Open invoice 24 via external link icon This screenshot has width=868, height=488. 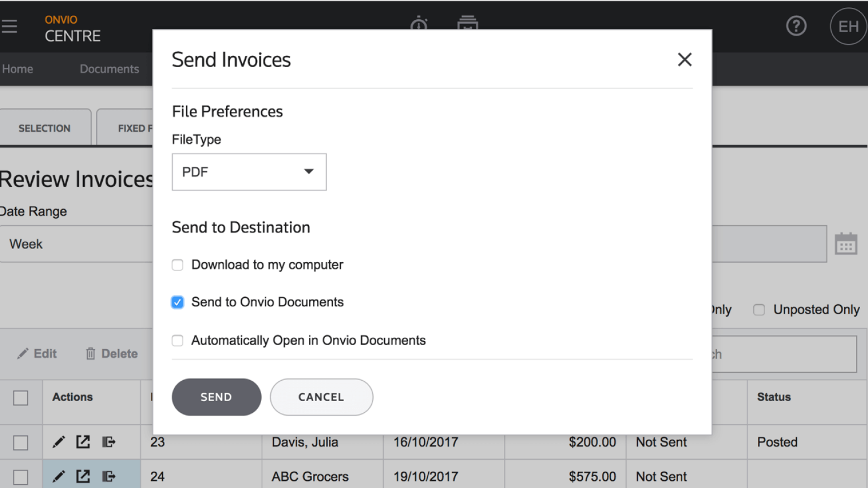(x=83, y=476)
